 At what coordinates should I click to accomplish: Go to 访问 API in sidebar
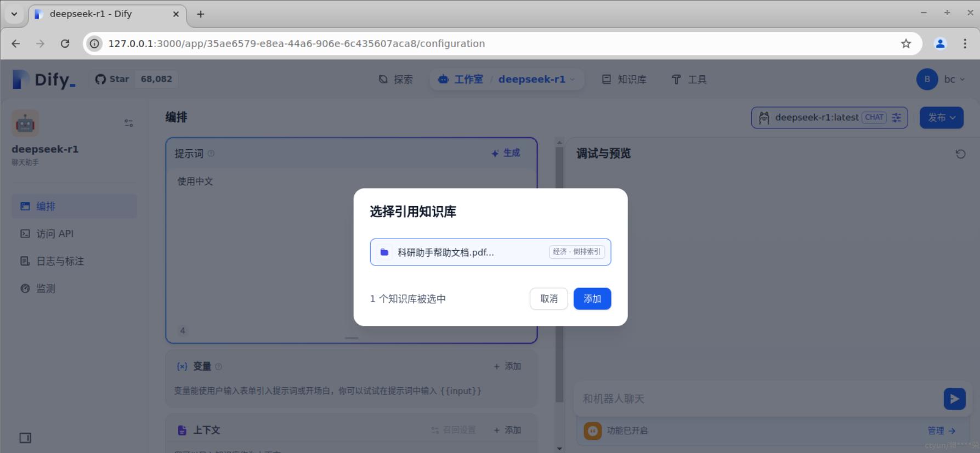[55, 234]
